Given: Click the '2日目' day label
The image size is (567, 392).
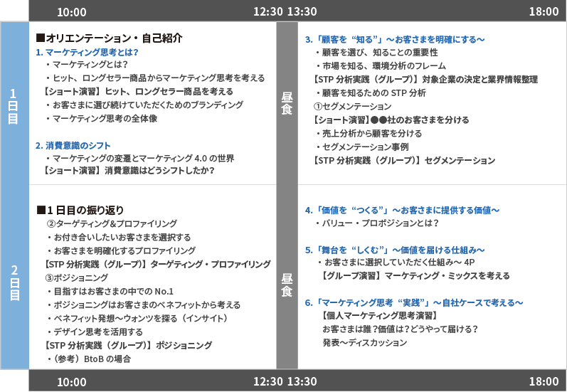Looking at the screenshot, I should pos(14,282).
